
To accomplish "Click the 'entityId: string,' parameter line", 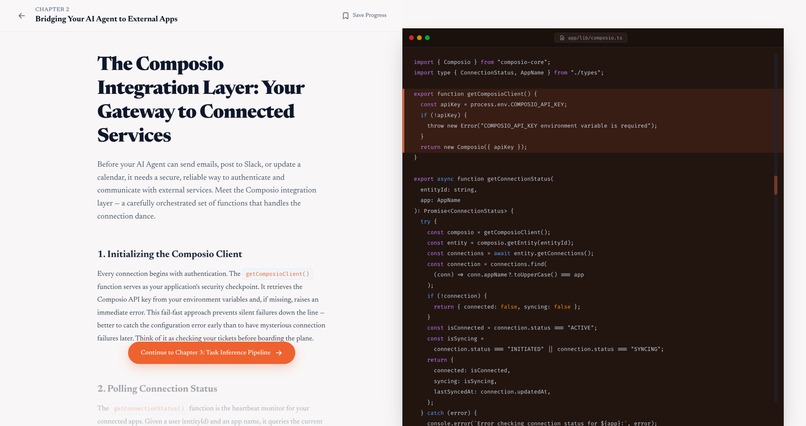I will (448, 190).
